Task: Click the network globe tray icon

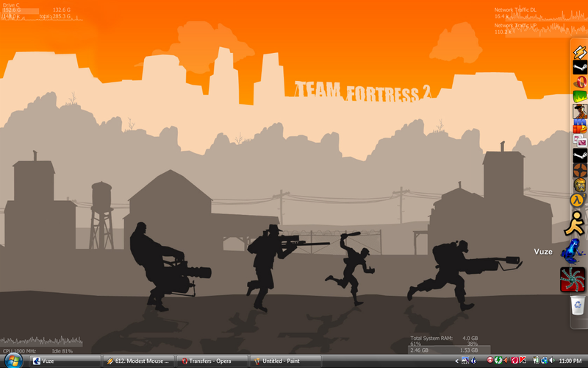Action: (545, 361)
